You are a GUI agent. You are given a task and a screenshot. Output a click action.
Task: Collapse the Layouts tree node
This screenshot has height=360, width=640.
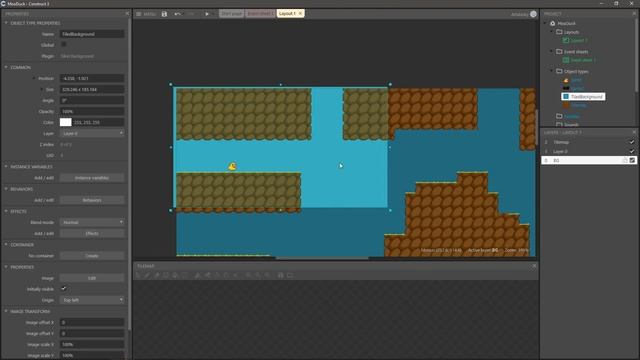[x=552, y=32]
